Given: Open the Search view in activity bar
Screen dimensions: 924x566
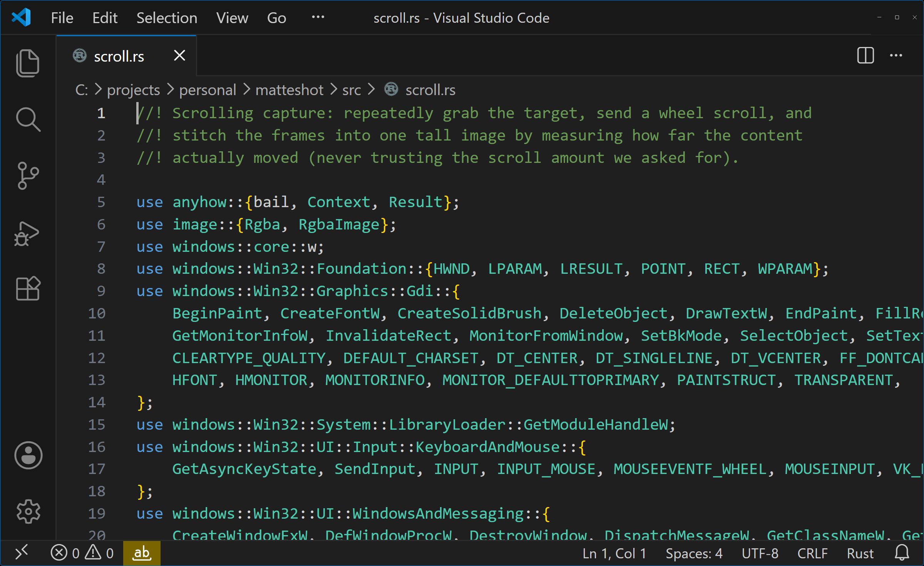Looking at the screenshot, I should point(28,119).
